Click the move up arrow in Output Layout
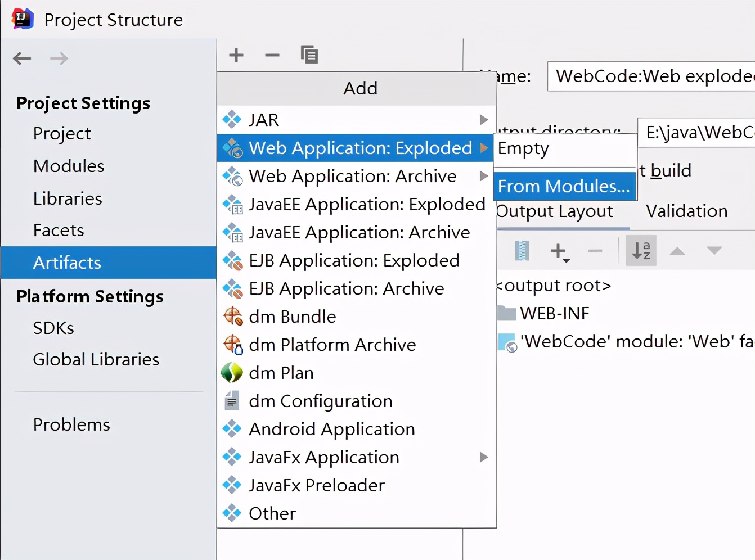This screenshot has width=755, height=560. point(677,251)
